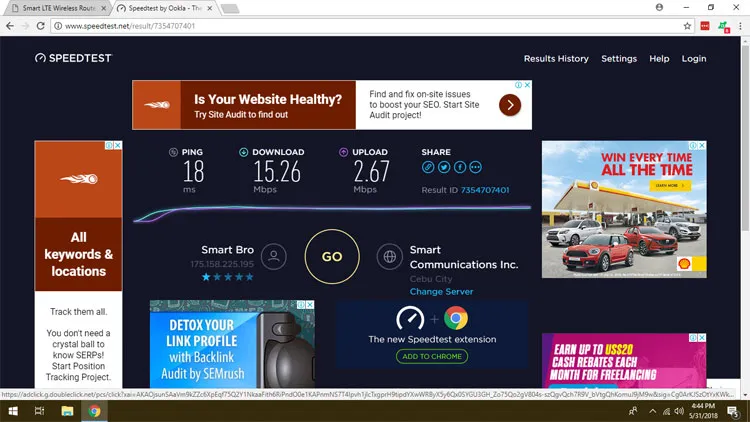Rate Smart Bro with fifth star
This screenshot has height=422, width=750.
249,277
